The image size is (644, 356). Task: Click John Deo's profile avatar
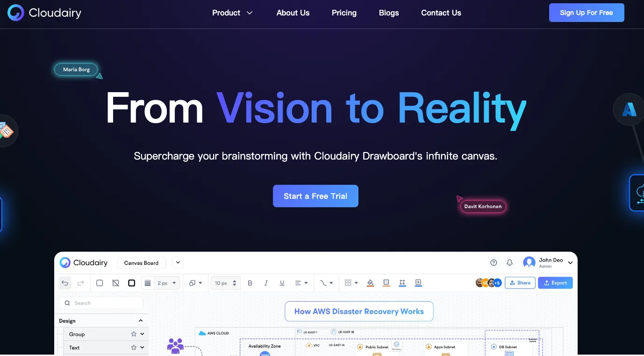529,262
